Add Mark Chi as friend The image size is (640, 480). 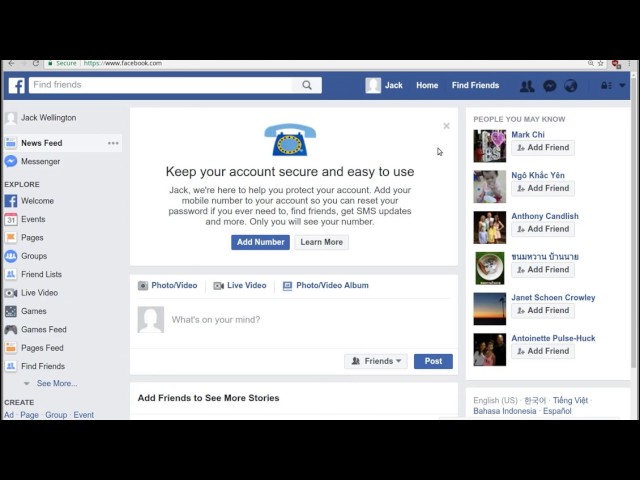coord(543,148)
